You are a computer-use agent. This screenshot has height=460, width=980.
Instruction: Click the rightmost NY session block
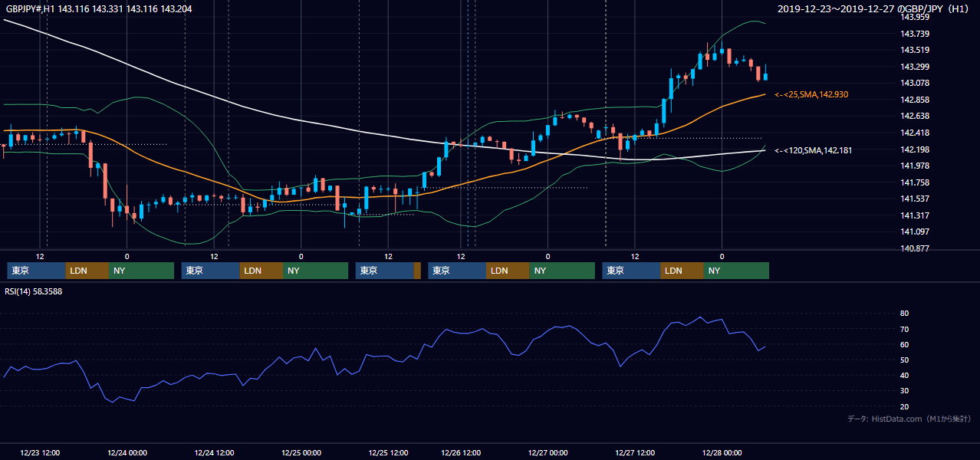736,271
